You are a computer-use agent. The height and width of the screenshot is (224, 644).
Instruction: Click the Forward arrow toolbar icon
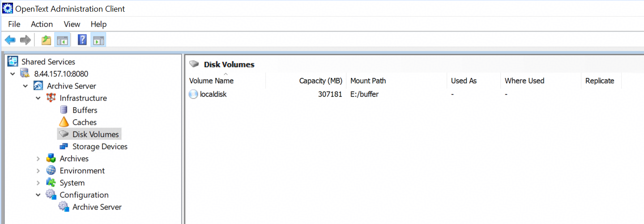click(x=26, y=40)
